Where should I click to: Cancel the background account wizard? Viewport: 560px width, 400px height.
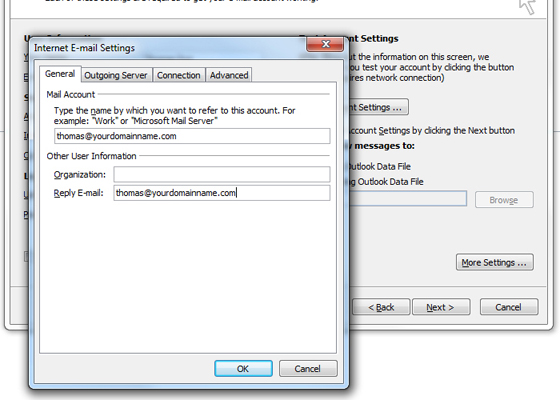tap(509, 307)
